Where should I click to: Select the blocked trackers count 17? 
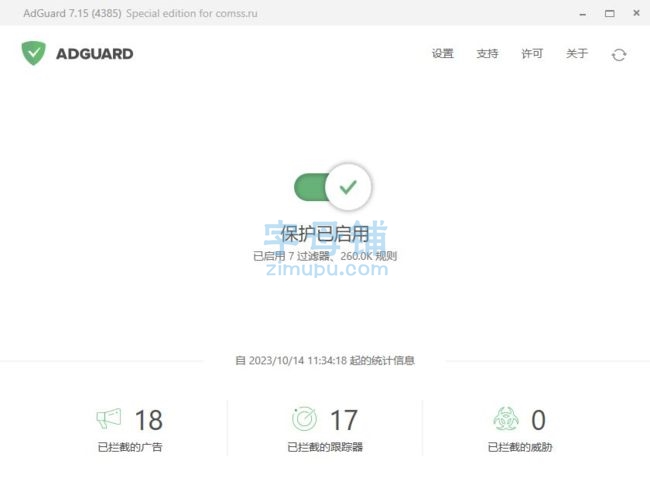[x=344, y=420]
